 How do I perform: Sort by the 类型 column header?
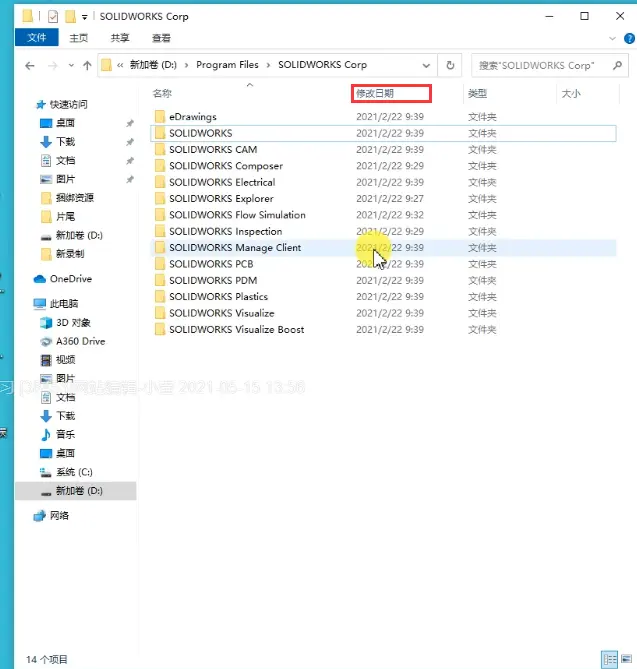point(477,93)
